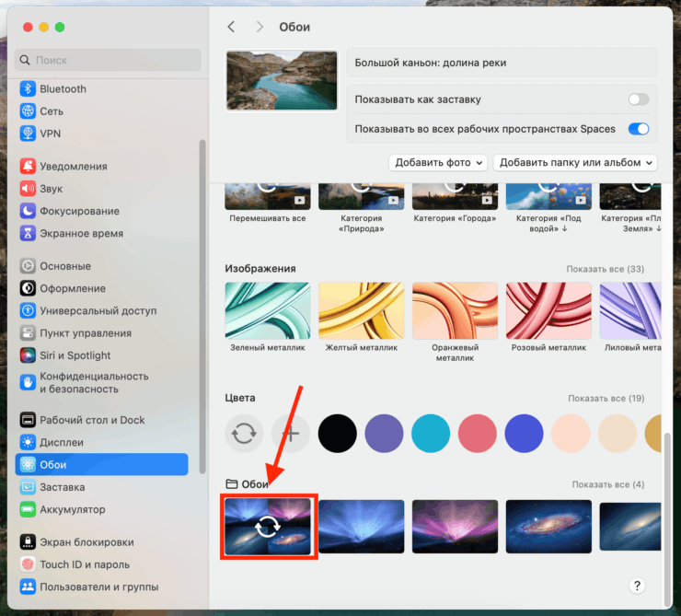
Task: Click the VPN sidebar icon
Action: coord(28,134)
